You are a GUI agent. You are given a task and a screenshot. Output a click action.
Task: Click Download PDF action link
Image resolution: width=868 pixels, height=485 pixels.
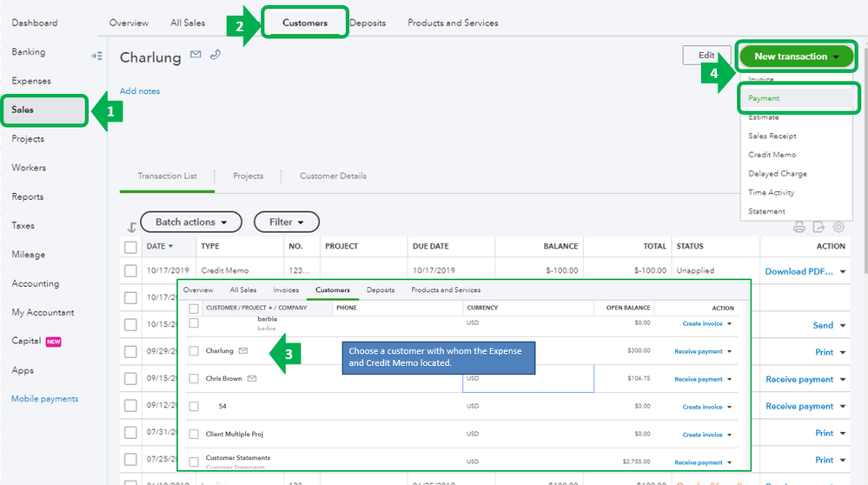click(x=798, y=271)
